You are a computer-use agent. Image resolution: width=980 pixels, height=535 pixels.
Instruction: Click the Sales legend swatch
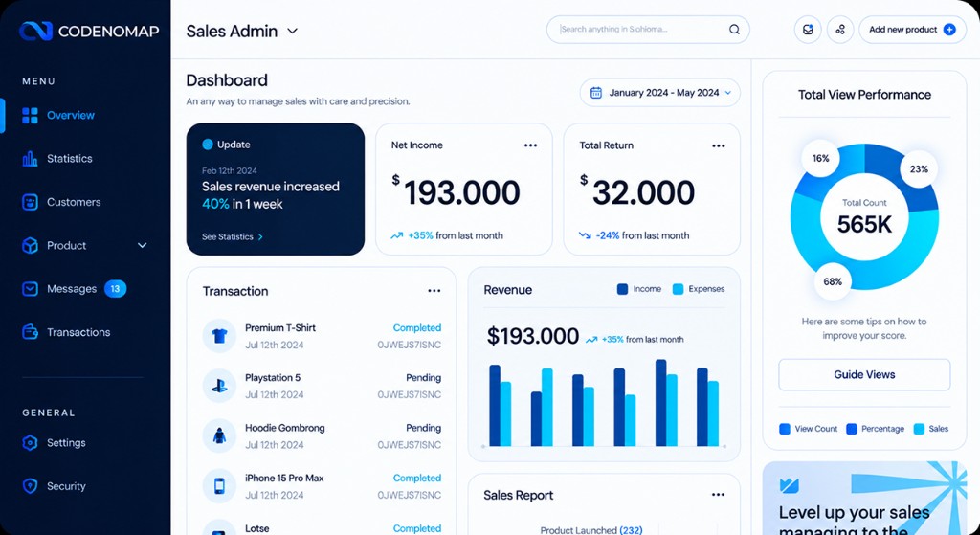[x=920, y=429]
